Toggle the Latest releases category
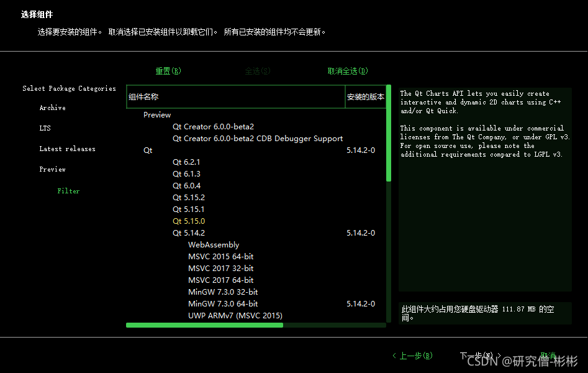 [x=67, y=149]
